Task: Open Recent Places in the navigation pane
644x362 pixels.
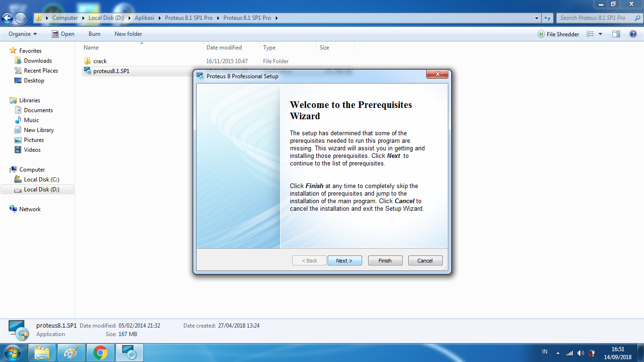Action: point(41,71)
